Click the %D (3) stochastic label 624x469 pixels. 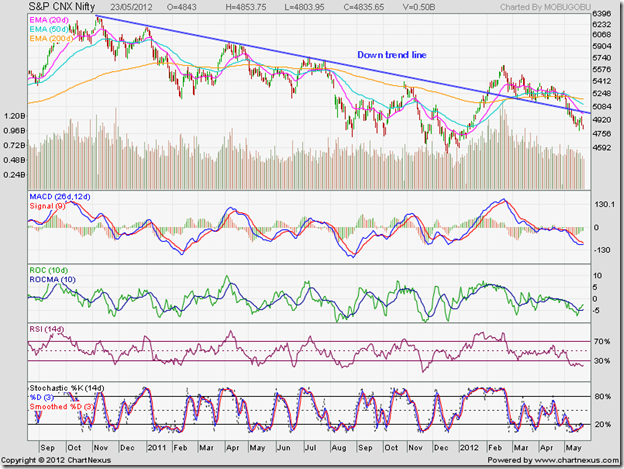click(x=41, y=397)
